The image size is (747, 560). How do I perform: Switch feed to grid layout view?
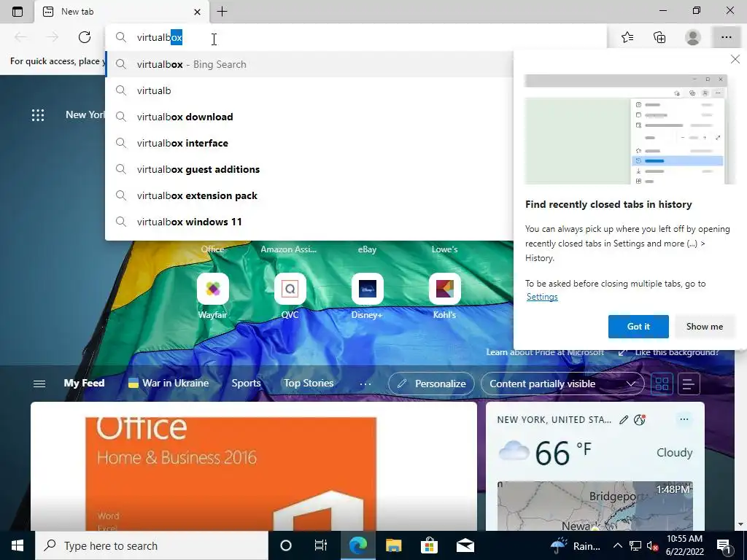tap(662, 384)
